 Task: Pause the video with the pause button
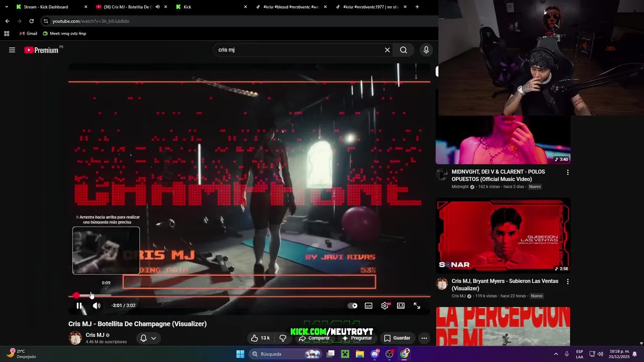pyautogui.click(x=79, y=306)
